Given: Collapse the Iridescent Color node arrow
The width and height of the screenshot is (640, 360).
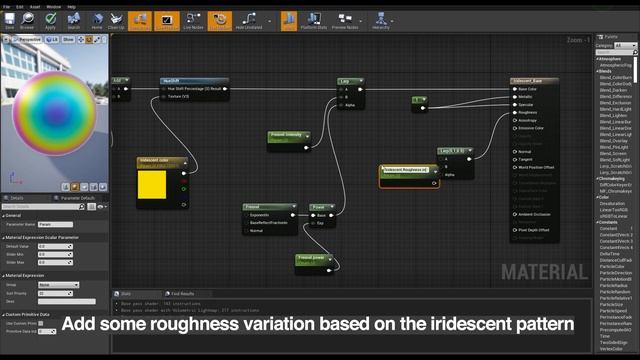Looking at the screenshot, I should (185, 163).
